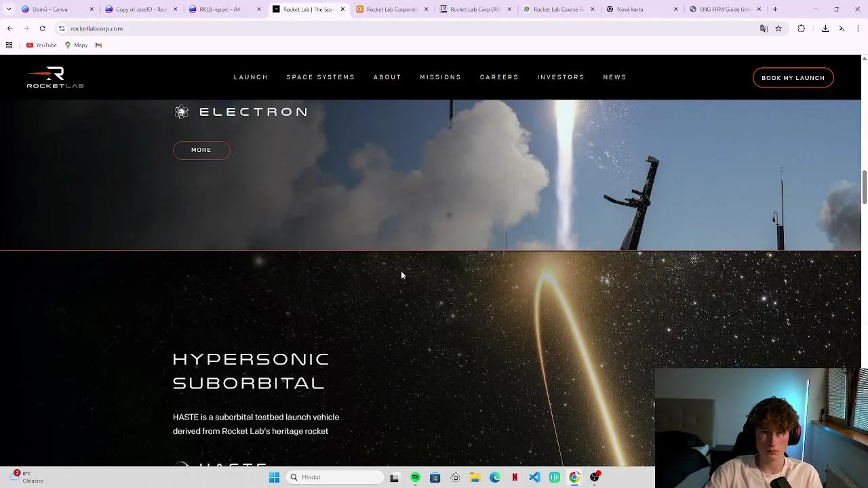The height and width of the screenshot is (488, 868).
Task: Close the RKLB report tab
Action: [258, 9]
